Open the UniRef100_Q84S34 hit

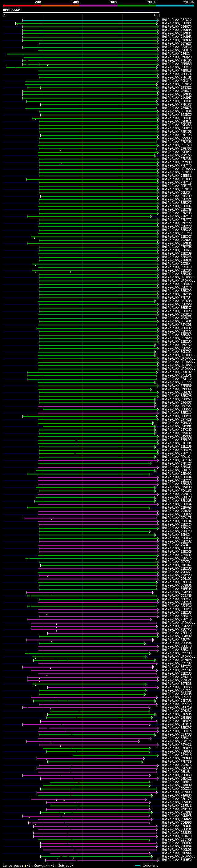tap(177, 54)
